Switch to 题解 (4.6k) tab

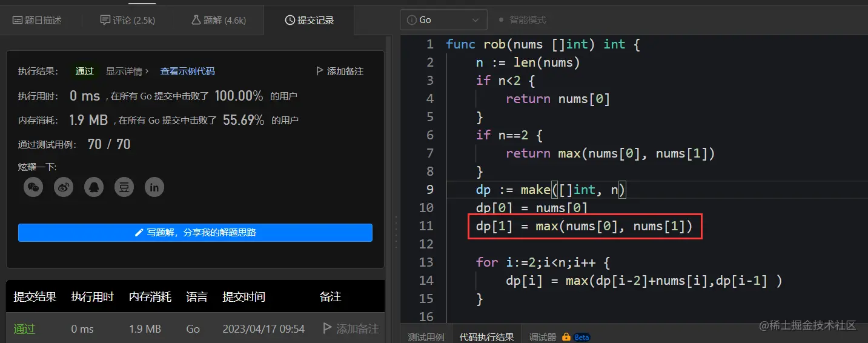tap(219, 20)
